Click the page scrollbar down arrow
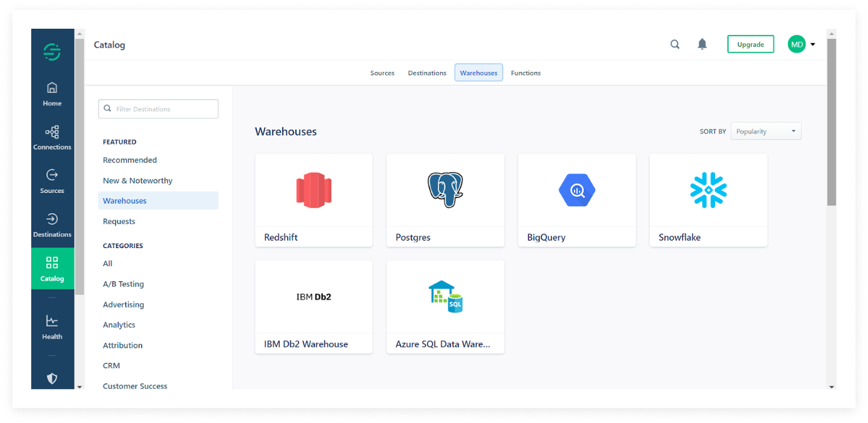Viewport: 868px width, 423px height. click(831, 387)
